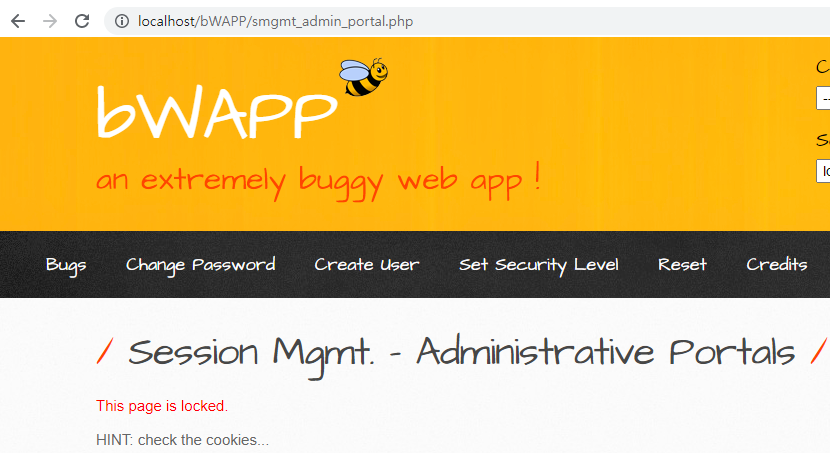Click the browser forward arrow
Viewport: 830px width, 453px height.
50,21
